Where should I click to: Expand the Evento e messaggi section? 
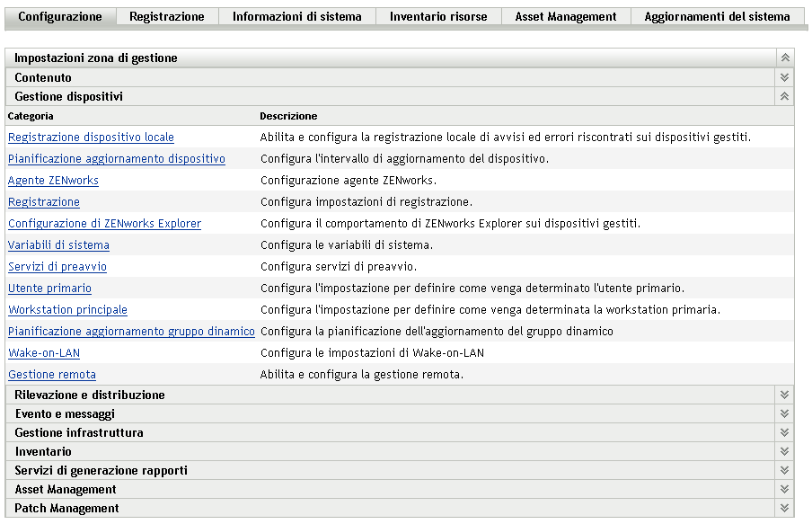784,413
